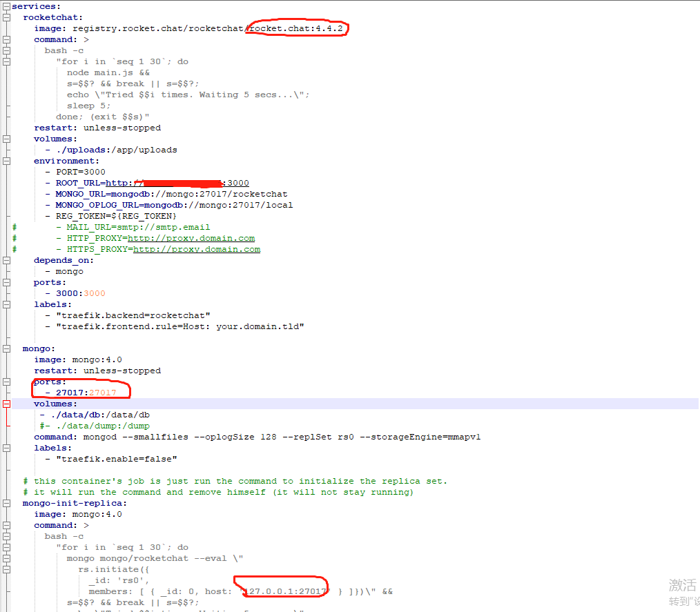Click the label 'traefik.enable=false'

point(117,459)
